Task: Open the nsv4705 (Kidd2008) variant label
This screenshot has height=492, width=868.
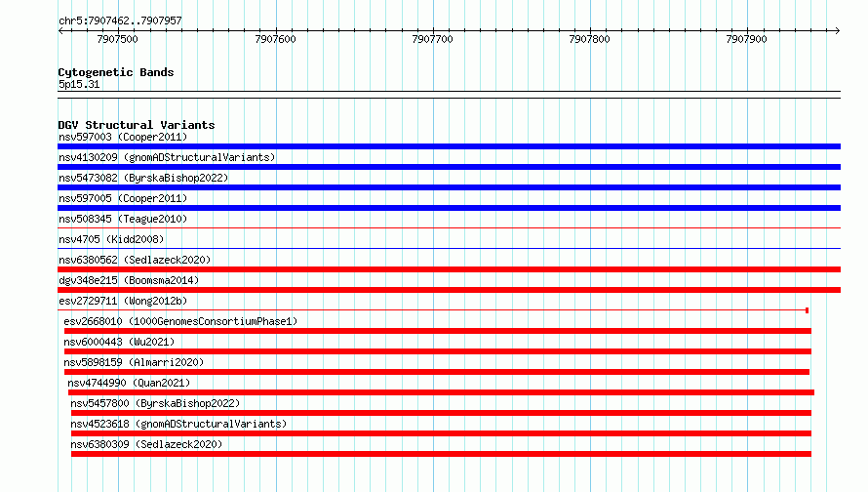Action: (111, 239)
